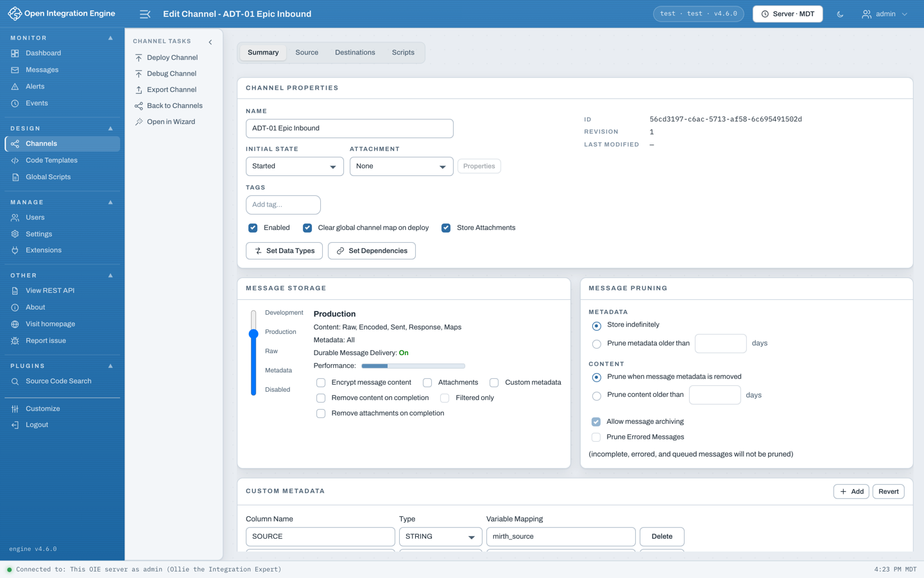This screenshot has height=578, width=924.
Task: Delete the SOURCE metadata row
Action: point(662,537)
